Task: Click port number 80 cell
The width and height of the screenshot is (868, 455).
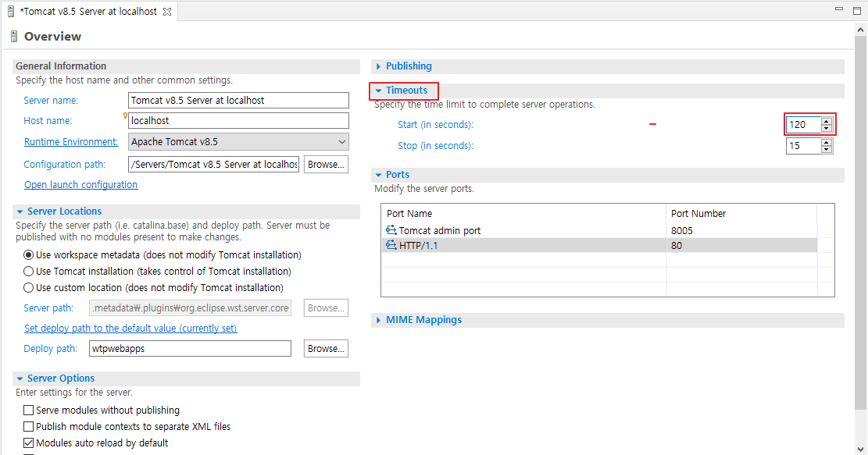Action: click(x=741, y=246)
